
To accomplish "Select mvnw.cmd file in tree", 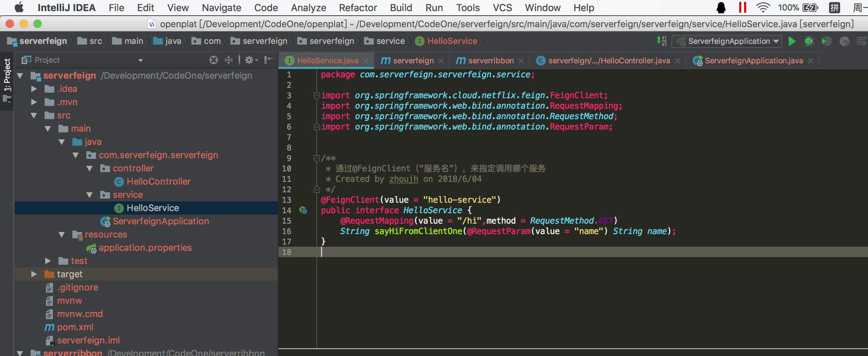I will point(80,314).
